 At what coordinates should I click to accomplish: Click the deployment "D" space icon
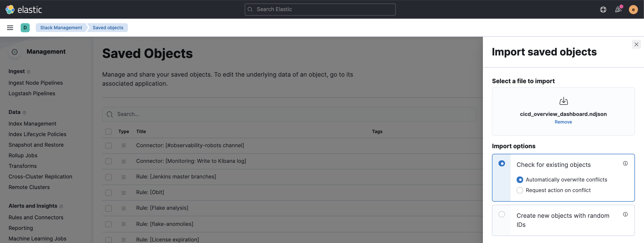25,27
